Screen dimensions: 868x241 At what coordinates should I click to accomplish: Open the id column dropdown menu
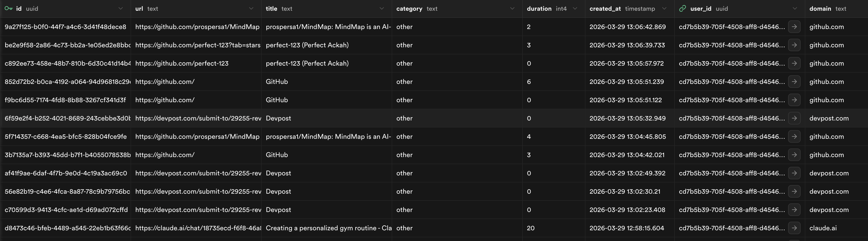coord(121,8)
